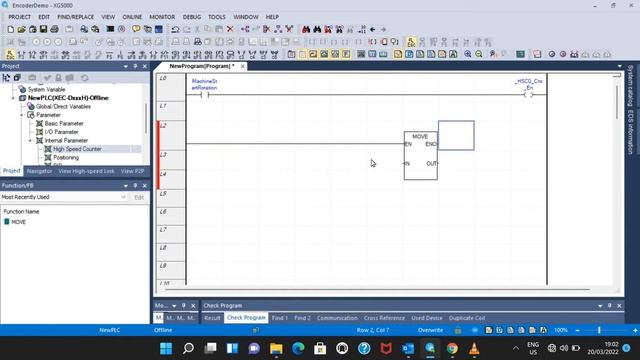Select the Result tab
Image resolution: width=640 pixels, height=360 pixels.
coord(212,318)
